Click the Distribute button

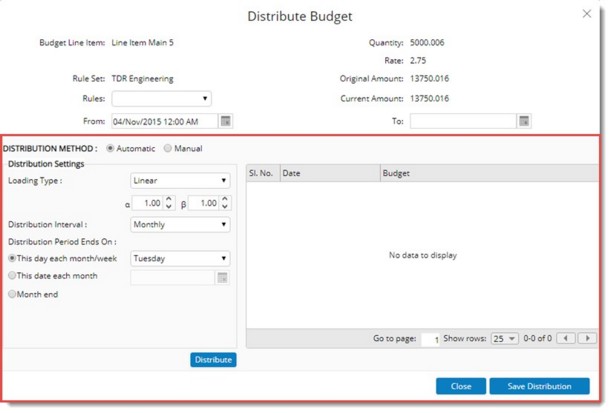click(x=213, y=360)
